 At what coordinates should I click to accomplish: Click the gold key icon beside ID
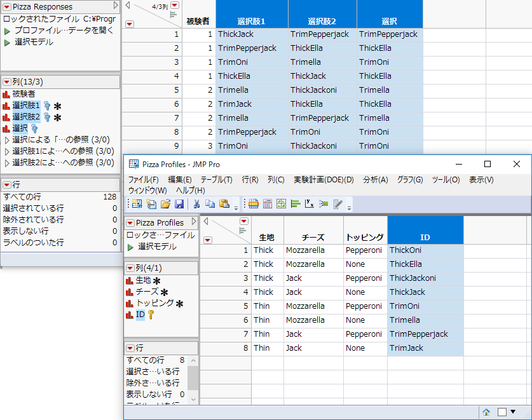tap(151, 315)
